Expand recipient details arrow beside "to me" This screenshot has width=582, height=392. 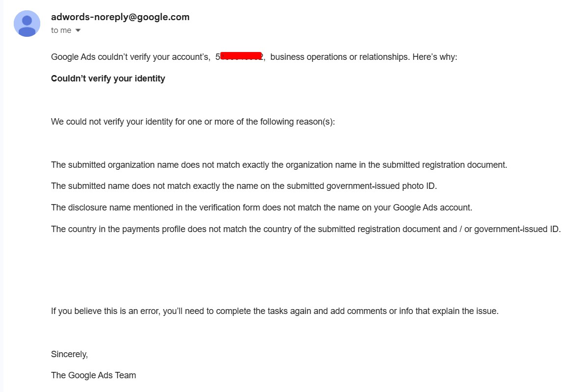tap(78, 30)
